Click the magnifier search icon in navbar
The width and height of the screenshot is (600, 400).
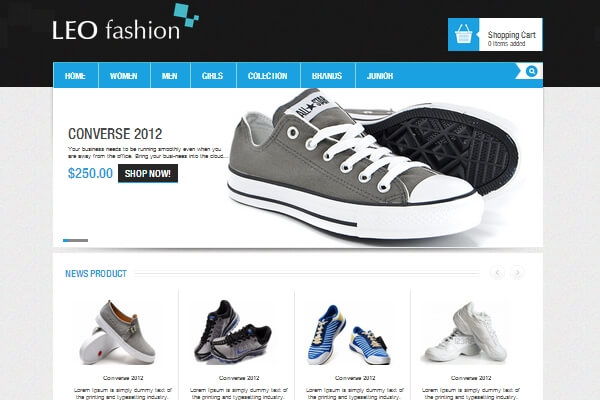coord(532,71)
